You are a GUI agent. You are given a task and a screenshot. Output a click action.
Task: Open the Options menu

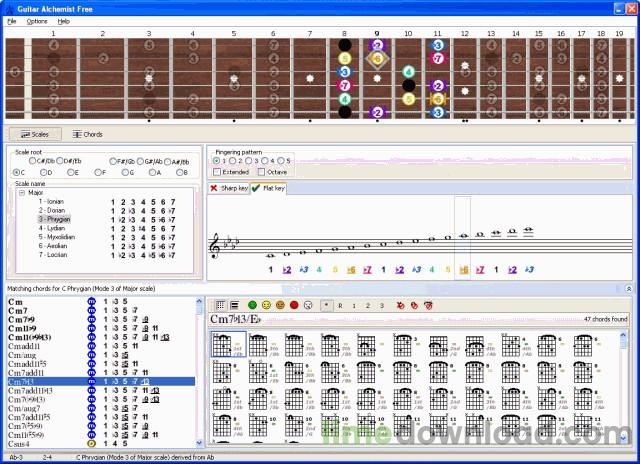[36, 20]
